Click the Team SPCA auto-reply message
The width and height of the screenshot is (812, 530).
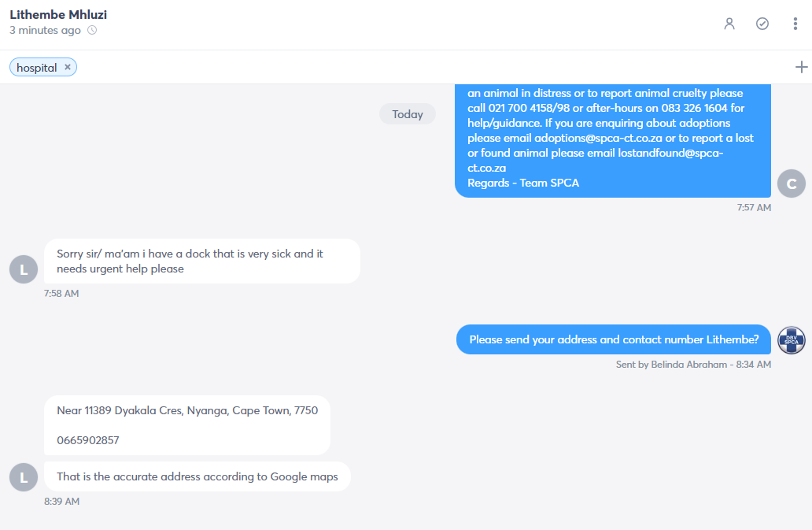click(x=613, y=140)
